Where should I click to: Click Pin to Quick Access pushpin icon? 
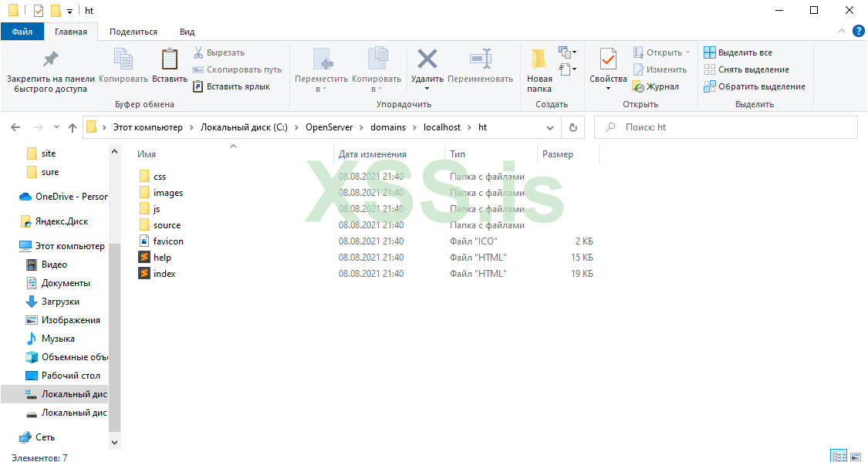point(51,59)
